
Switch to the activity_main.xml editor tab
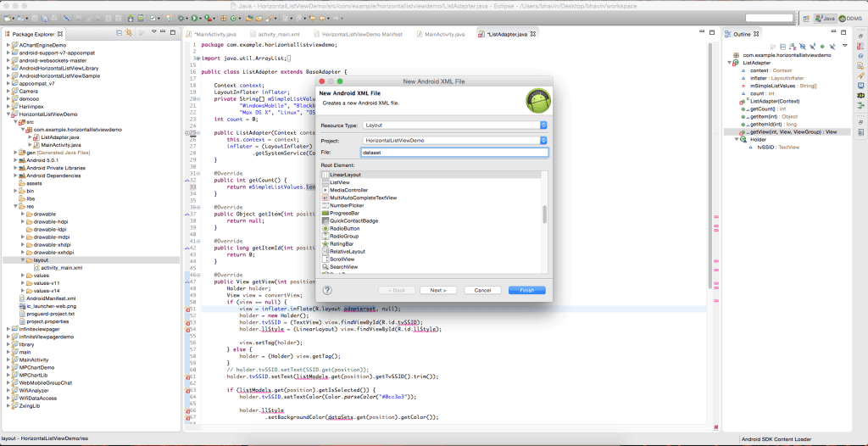pyautogui.click(x=274, y=34)
